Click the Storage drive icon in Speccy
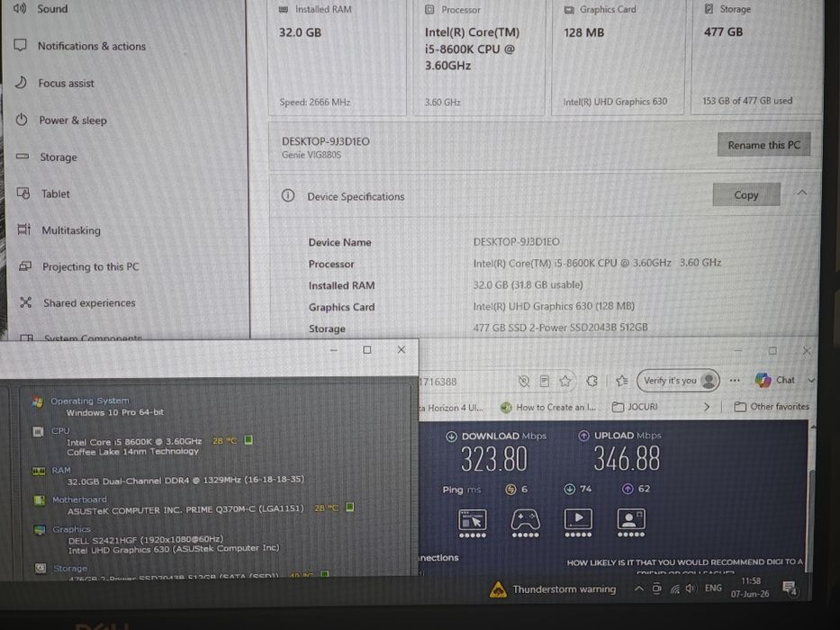This screenshot has width=840, height=630. click(41, 569)
